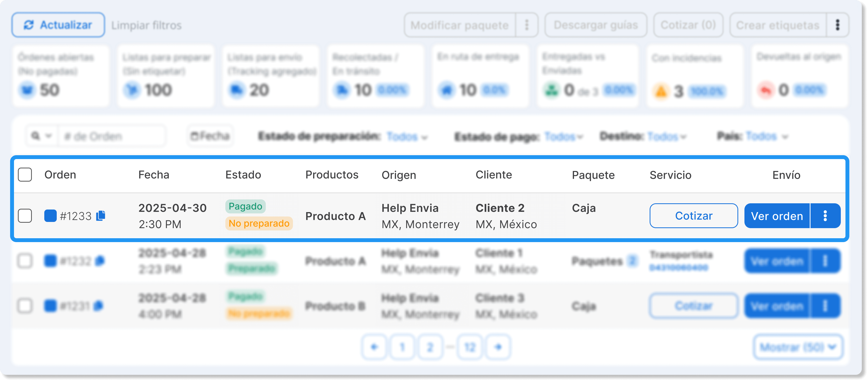
Task: Open the three-dot menu next to Crear etiquetas
Action: pos(837,25)
